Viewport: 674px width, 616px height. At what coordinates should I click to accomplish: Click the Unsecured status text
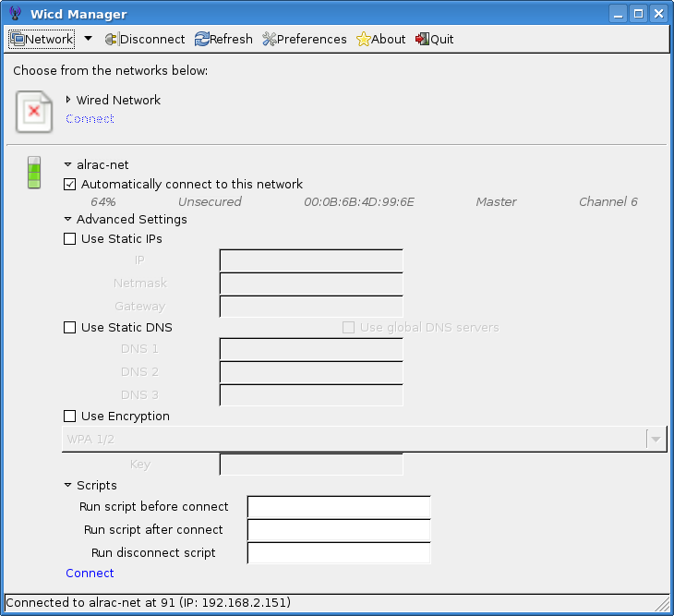pos(210,201)
